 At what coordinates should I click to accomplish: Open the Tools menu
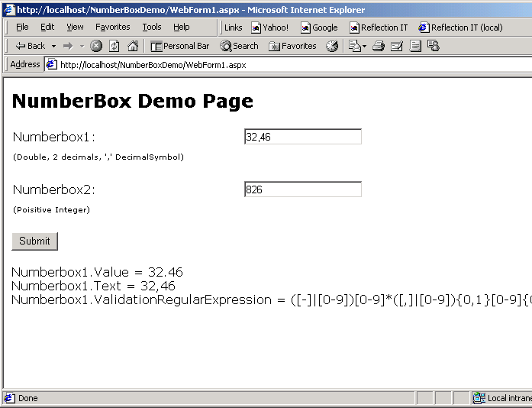coord(151,27)
